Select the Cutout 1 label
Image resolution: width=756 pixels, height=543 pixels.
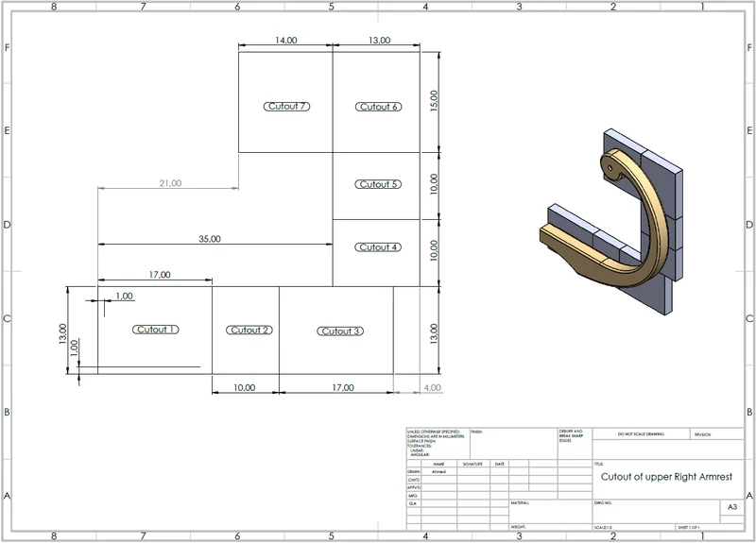[x=155, y=330]
